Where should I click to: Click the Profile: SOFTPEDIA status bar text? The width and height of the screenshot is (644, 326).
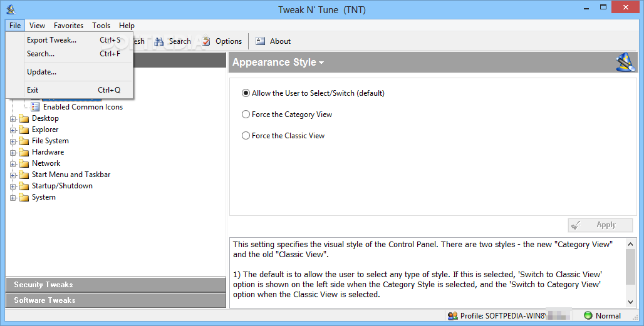coord(503,316)
